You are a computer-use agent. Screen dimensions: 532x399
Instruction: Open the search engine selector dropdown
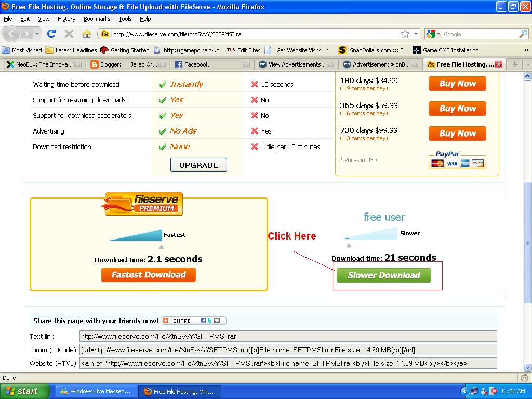tap(437, 34)
